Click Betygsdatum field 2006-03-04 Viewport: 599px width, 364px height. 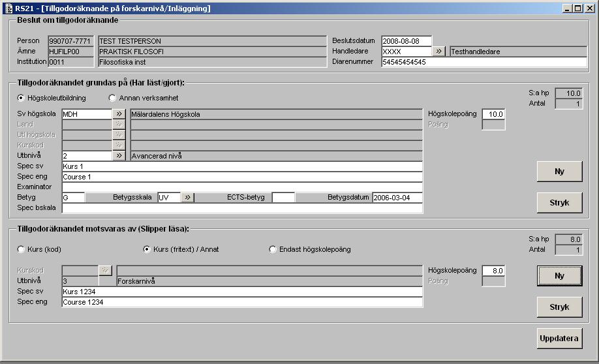point(397,198)
